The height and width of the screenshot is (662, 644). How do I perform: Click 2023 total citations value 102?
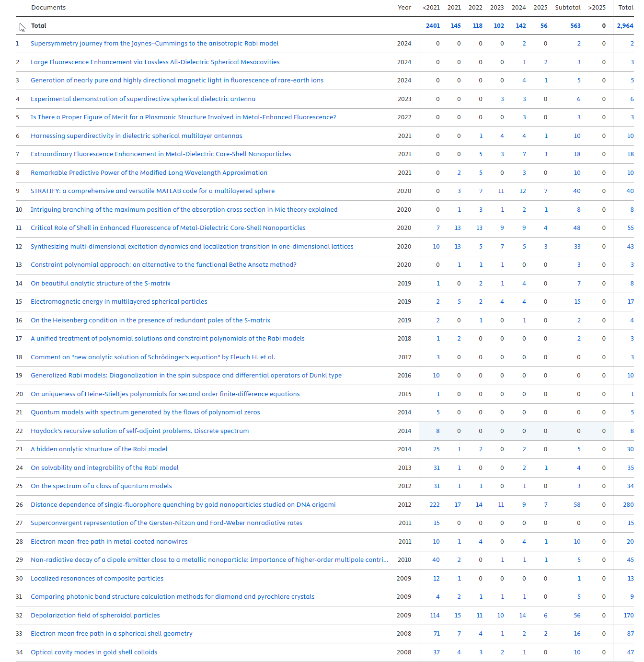pos(499,26)
